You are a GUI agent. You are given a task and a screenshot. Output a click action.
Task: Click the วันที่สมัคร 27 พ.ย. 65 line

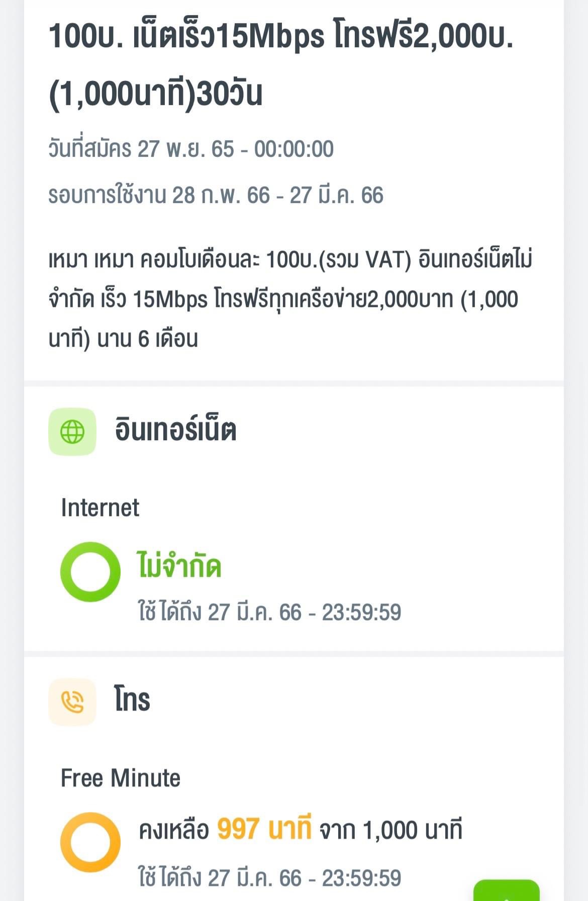click(x=191, y=149)
